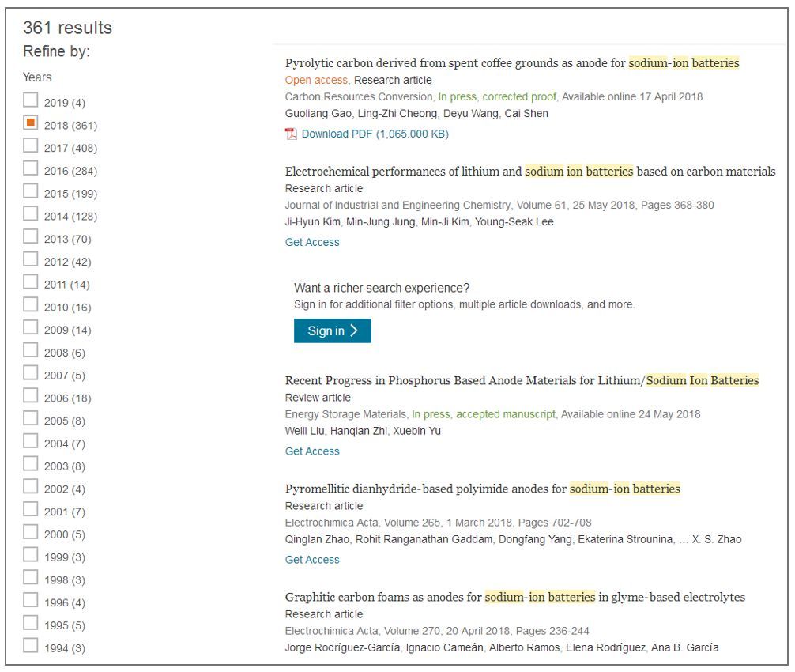Screen dimensions: 795x672
Task: Check the 1994 (3) year box
Action: coord(30,646)
